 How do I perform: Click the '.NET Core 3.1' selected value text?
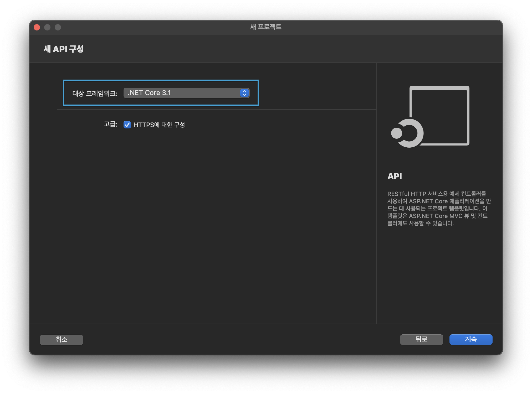149,93
